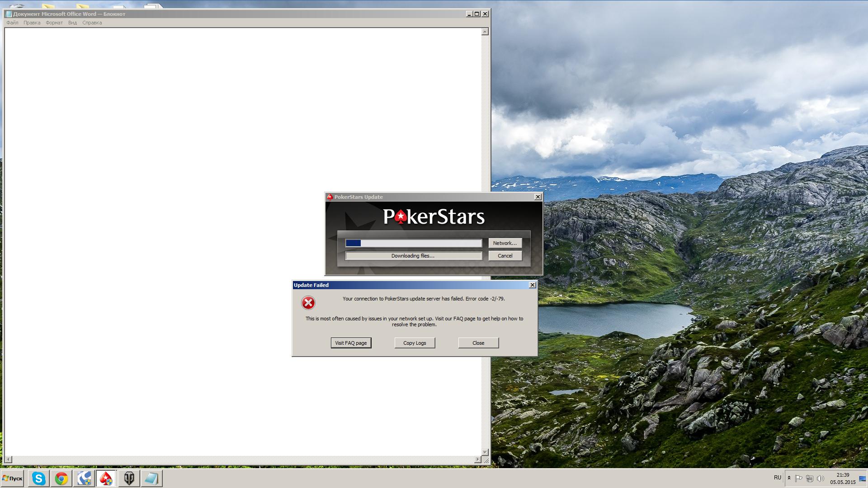Open the network tray icon
This screenshot has height=488, width=868.
pos(810,479)
